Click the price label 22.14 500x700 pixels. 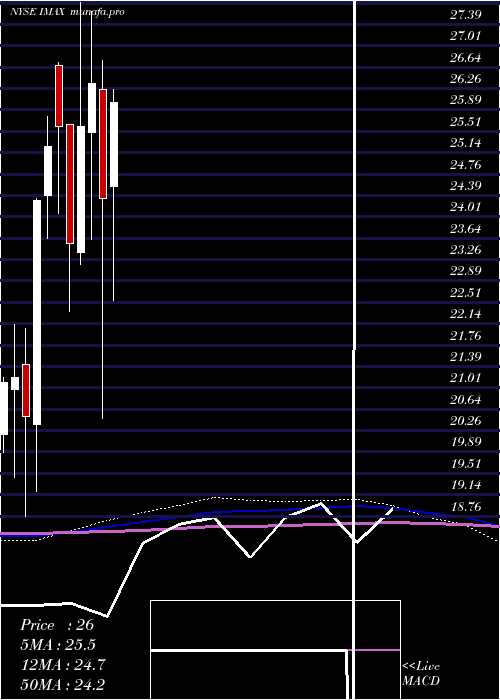(x=465, y=313)
